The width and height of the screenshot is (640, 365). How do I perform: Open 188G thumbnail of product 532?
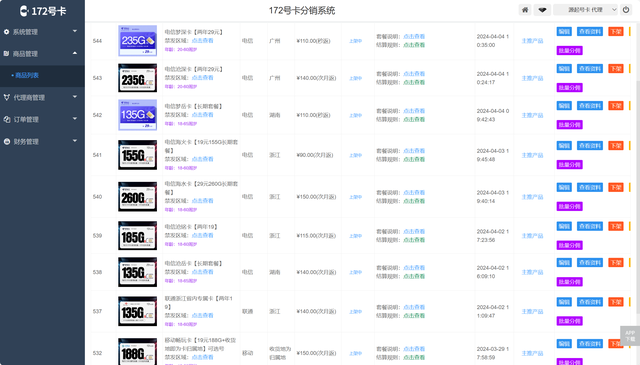pos(138,352)
